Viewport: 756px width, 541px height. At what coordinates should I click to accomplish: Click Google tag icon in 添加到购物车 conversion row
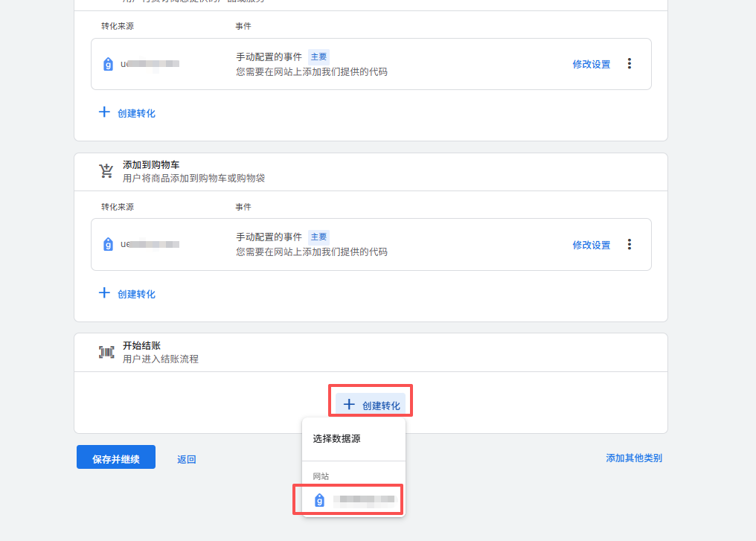109,244
